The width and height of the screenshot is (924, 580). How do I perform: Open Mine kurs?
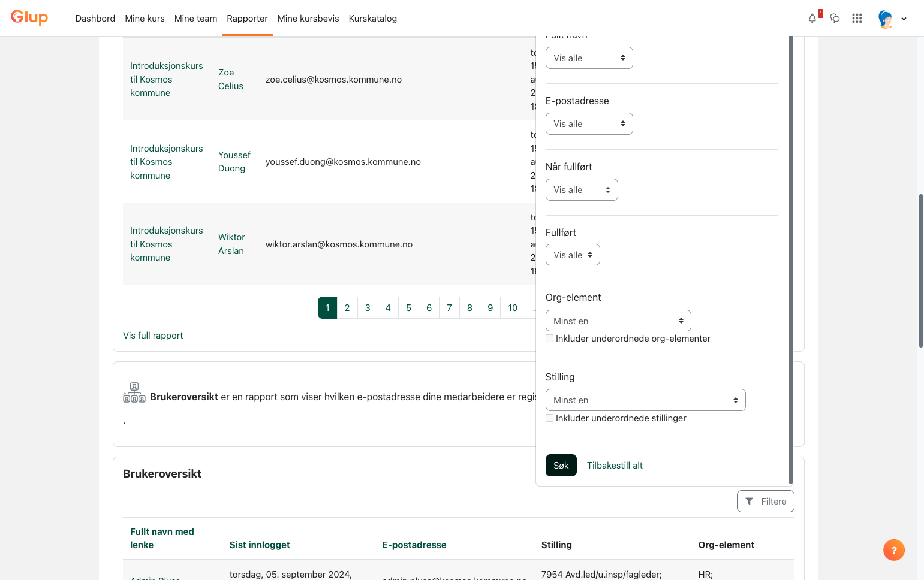coord(145,19)
